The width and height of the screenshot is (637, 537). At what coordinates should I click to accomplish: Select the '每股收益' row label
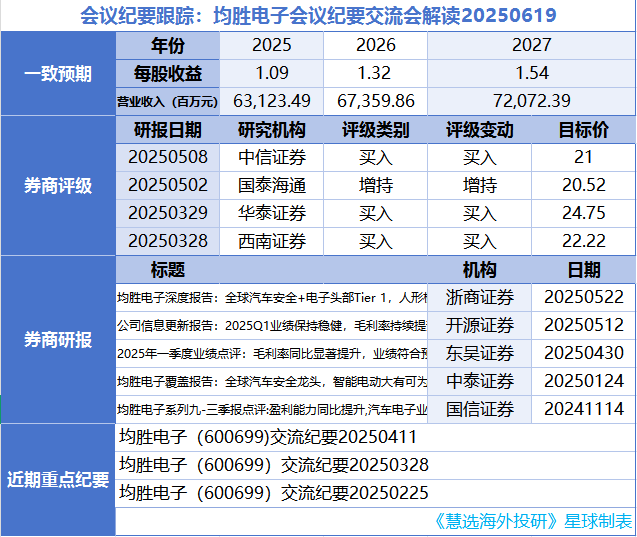167,74
